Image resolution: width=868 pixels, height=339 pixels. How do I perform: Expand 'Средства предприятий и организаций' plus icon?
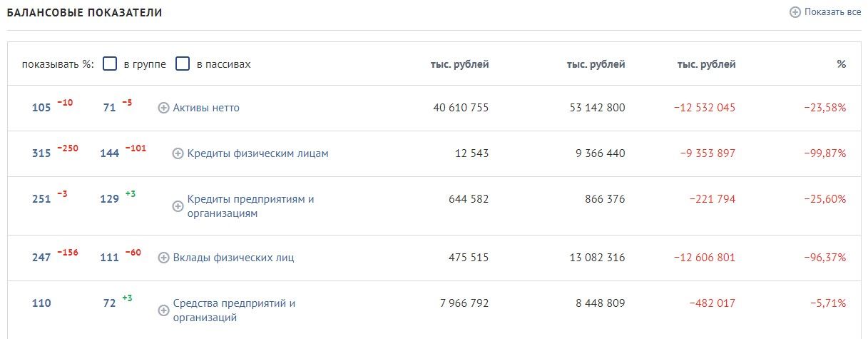[x=163, y=310]
